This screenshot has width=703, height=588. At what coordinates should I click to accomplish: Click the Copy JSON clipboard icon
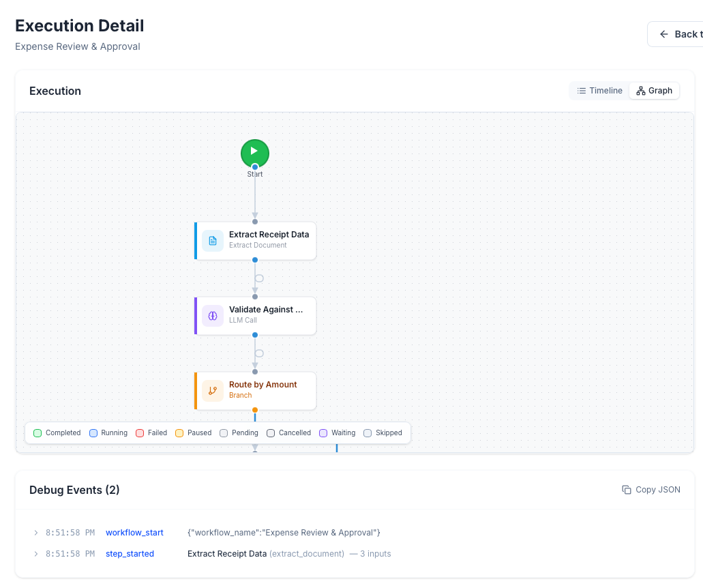tap(626, 489)
